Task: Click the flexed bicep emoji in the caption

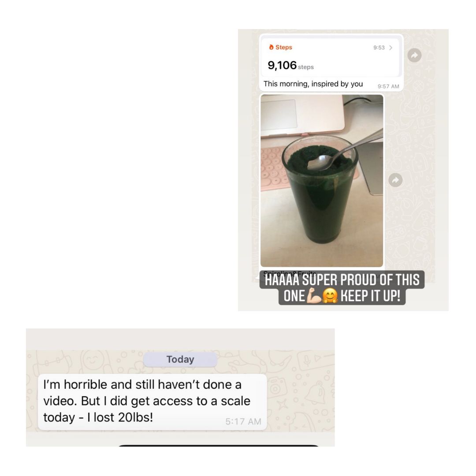Action: tap(314, 296)
